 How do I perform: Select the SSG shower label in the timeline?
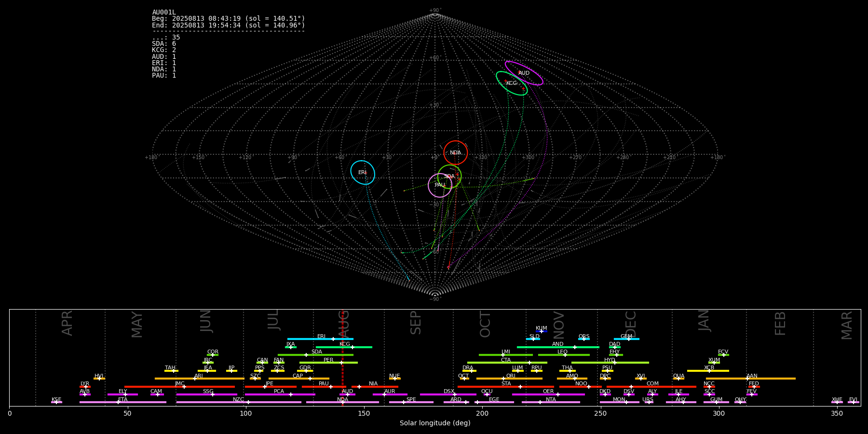pyautogui.click(x=208, y=392)
